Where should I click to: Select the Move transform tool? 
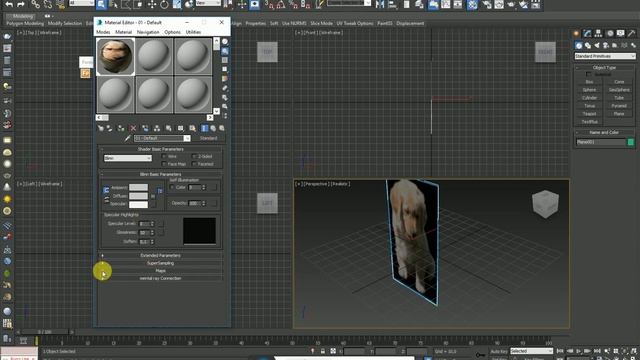pyautogui.click(x=152, y=4)
